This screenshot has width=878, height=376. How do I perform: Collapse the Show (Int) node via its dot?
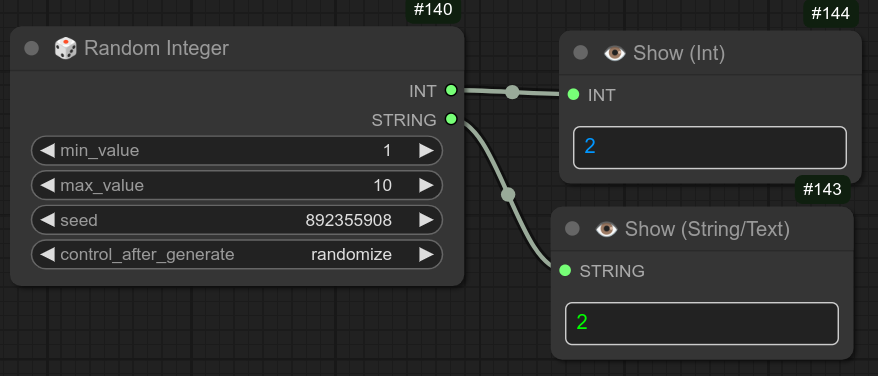coord(581,53)
